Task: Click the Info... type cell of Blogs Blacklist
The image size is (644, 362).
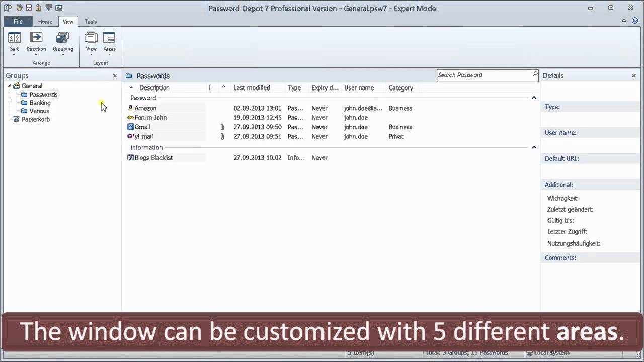Action: point(296,158)
